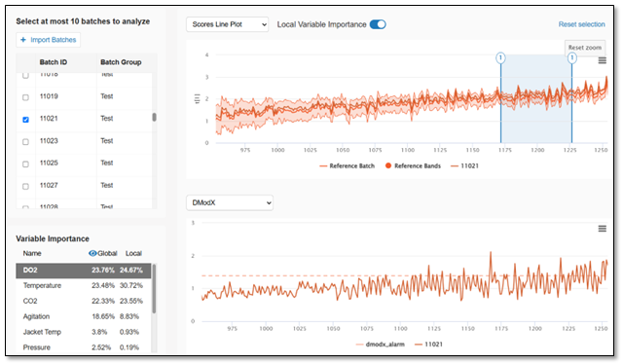The image size is (623, 364).
Task: Open the DModX chart hamburger menu
Action: (602, 229)
